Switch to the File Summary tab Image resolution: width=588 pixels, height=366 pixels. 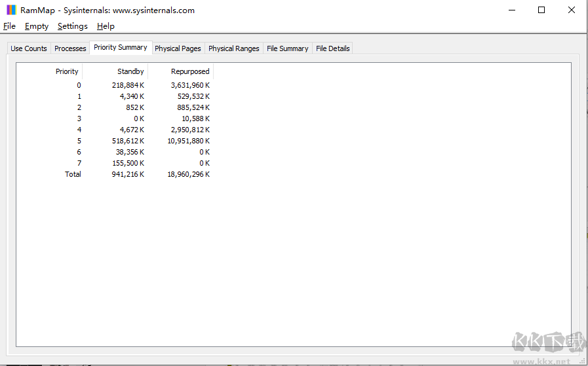(x=288, y=48)
